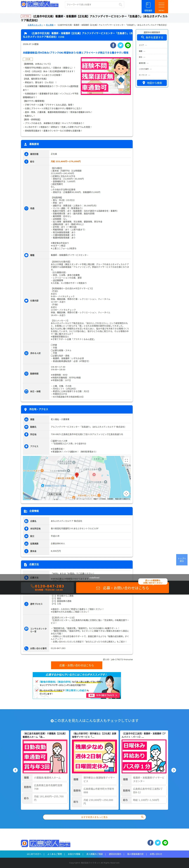
Task: Click the 今すぐ教えてもらう advisor banner
Action: (77, 685)
